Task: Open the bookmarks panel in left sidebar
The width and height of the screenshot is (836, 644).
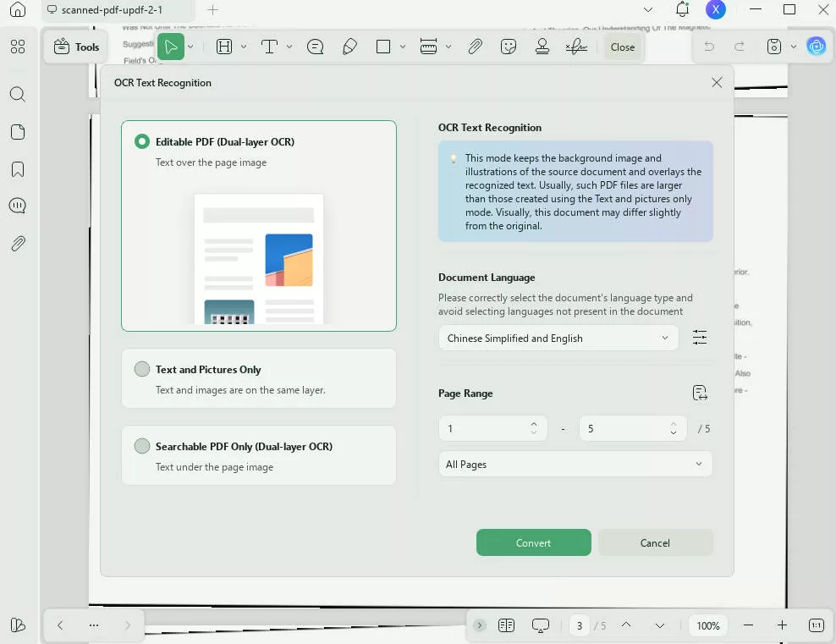Action: pos(18,169)
